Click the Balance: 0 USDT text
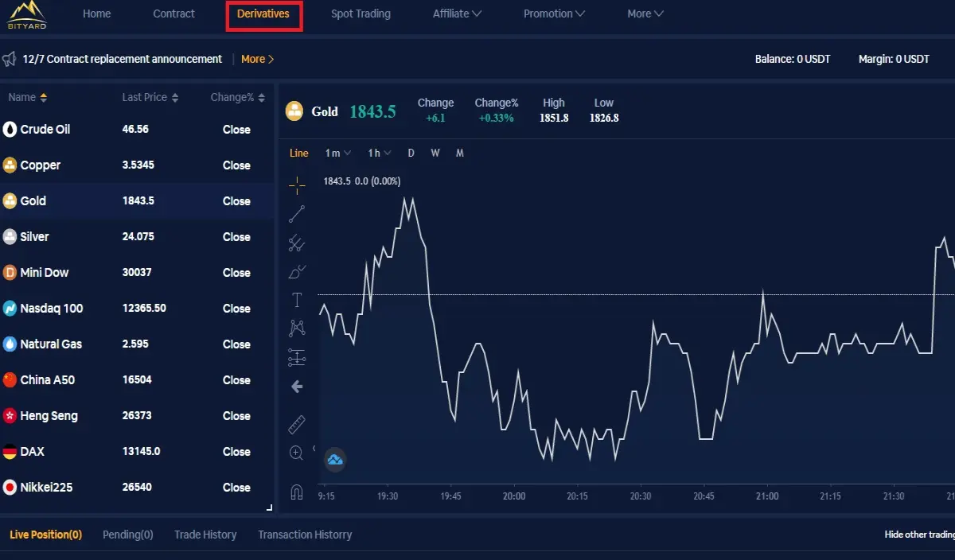Image resolution: width=955 pixels, height=560 pixels. [793, 59]
